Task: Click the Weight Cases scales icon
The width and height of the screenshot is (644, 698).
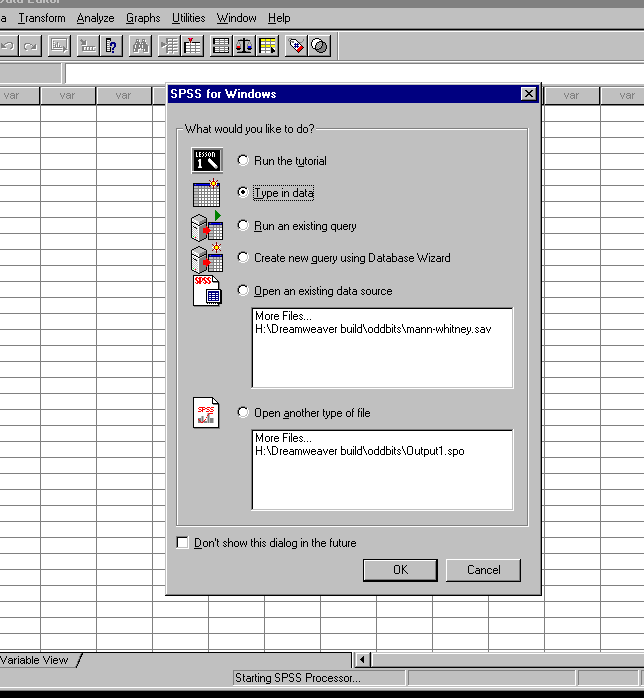Action: pos(244,46)
